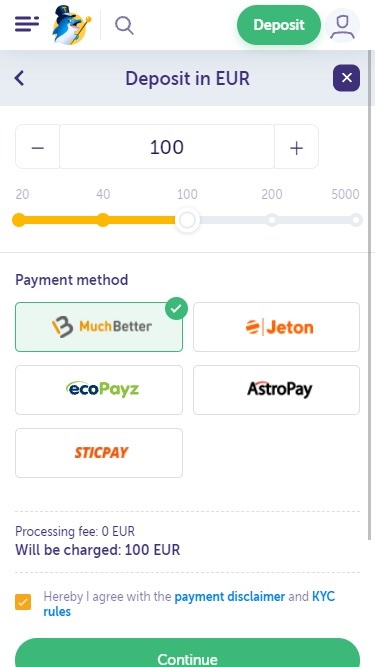The width and height of the screenshot is (375, 667).
Task: Untick the payment disclaimer agreement checkbox
Action: 23,602
